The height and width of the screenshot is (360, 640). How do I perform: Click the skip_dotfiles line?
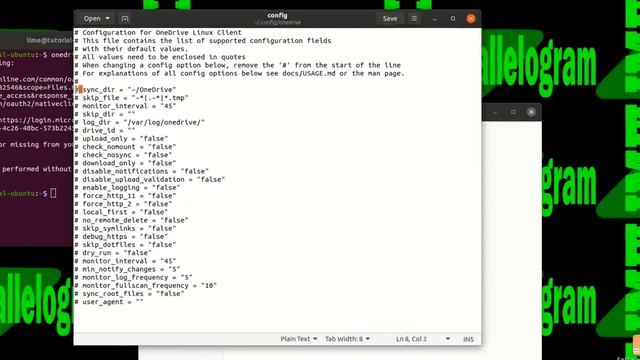pos(126,244)
